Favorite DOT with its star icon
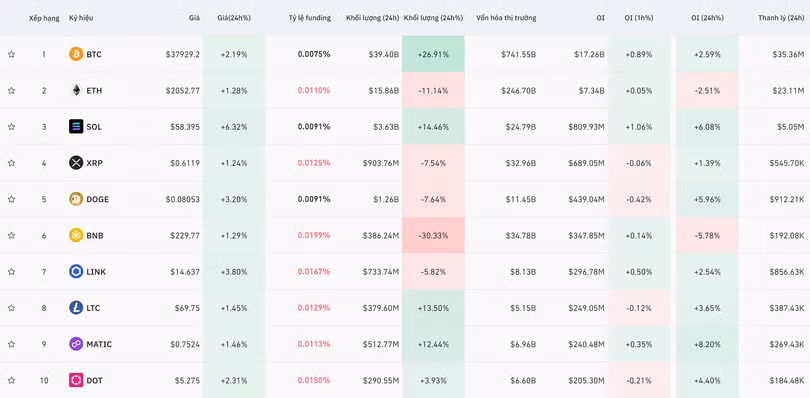The image size is (810, 398). [x=11, y=380]
